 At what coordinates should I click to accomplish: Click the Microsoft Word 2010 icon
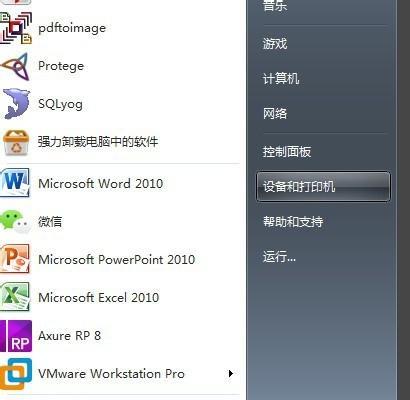(x=15, y=183)
